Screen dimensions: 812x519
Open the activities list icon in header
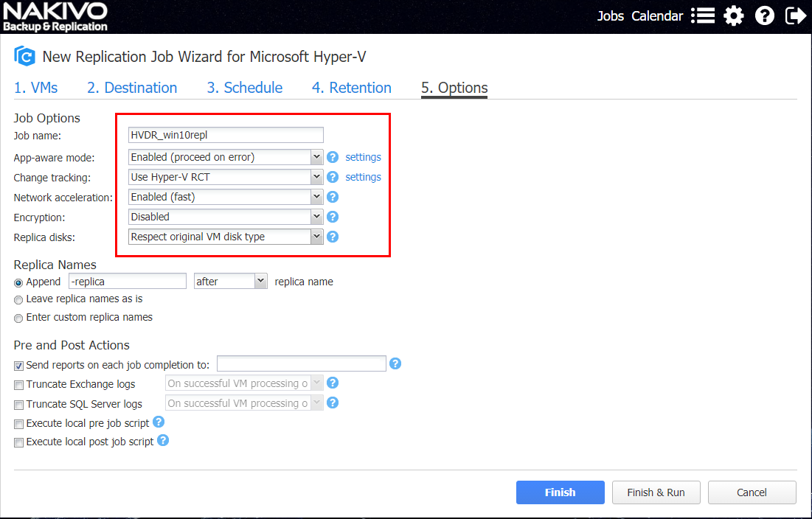click(702, 15)
